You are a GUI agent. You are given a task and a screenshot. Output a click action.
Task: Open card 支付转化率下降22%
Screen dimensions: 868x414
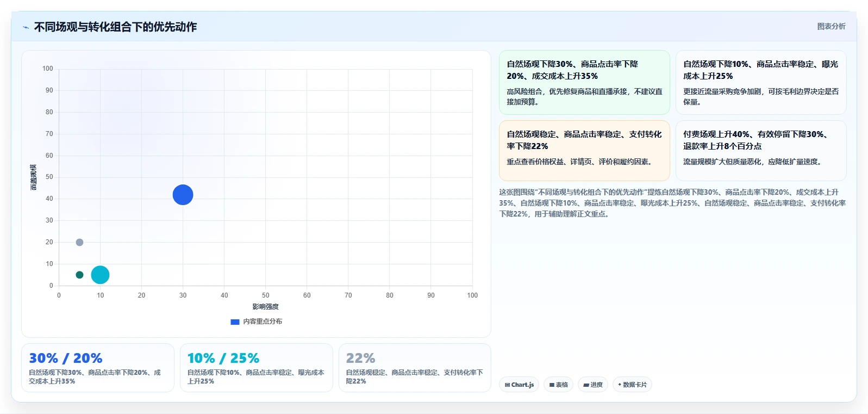point(584,151)
